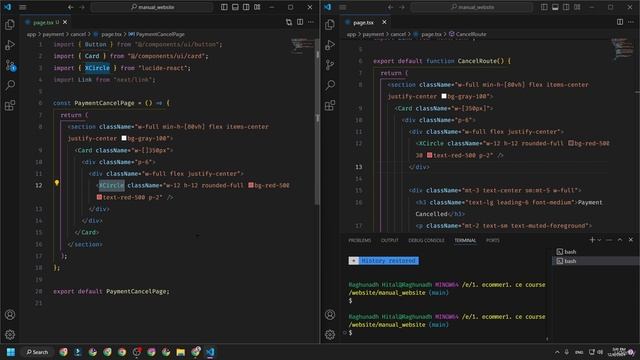The height and width of the screenshot is (360, 640).
Task: Open Manage gear in right window
Action: [x=330, y=335]
